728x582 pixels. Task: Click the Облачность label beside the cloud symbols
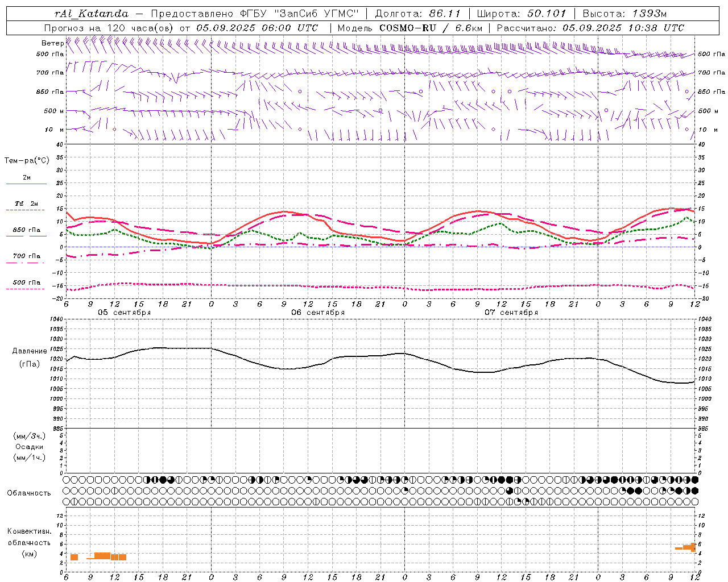29,493
